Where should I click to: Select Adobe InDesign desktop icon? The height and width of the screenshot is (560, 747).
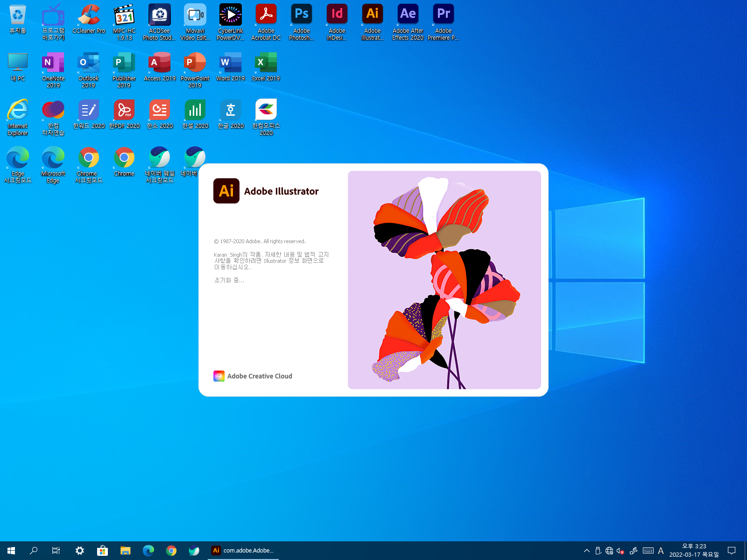tap(337, 22)
